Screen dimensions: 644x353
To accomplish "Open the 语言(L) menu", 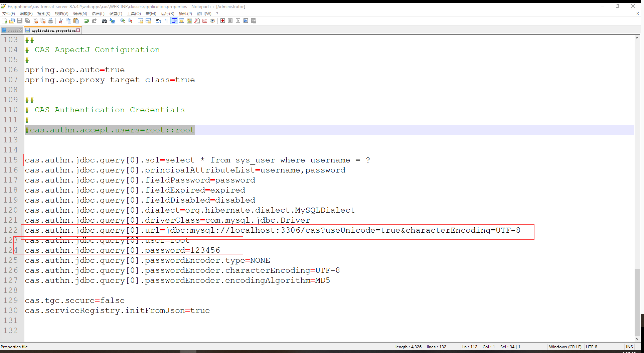I will 98,13.
